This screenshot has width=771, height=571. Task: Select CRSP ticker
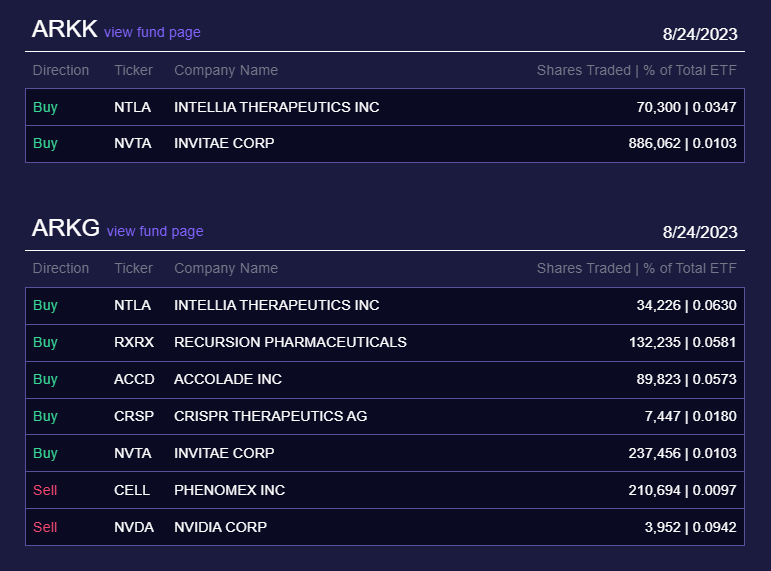[x=134, y=416]
